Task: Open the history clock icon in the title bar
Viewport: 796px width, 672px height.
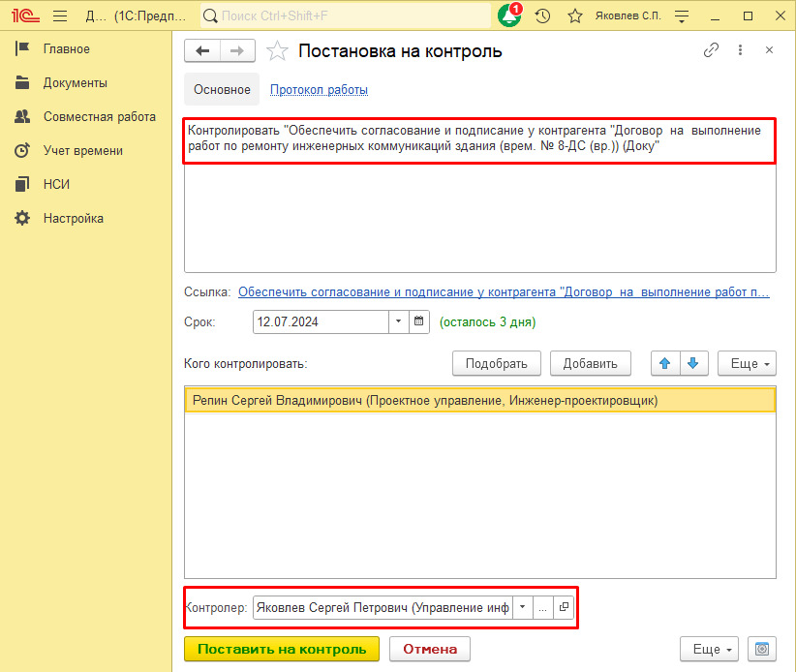Action: (x=541, y=15)
